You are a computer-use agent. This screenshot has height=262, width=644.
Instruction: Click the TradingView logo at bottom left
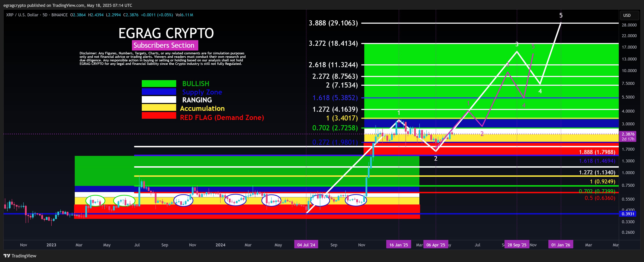tap(20, 256)
